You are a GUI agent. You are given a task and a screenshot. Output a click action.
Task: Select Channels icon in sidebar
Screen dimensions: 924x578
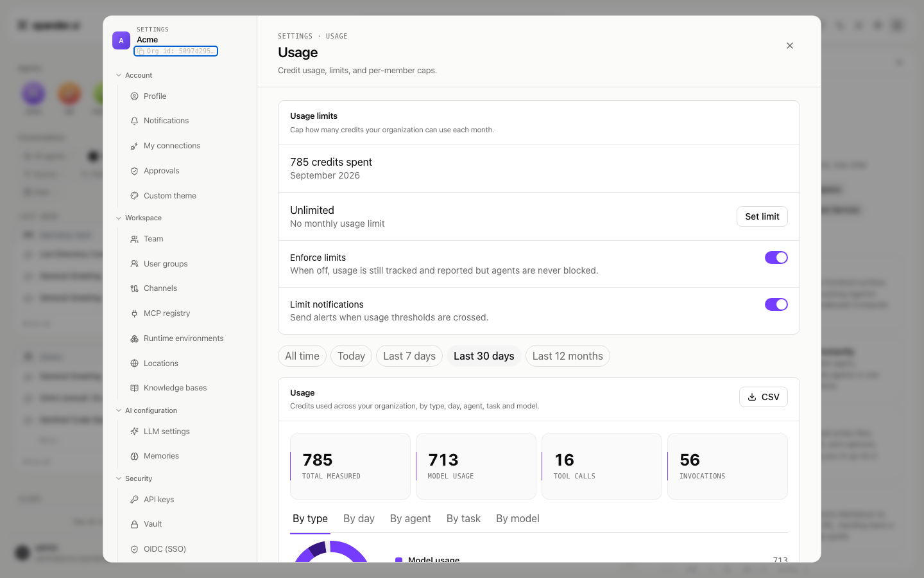click(x=134, y=288)
